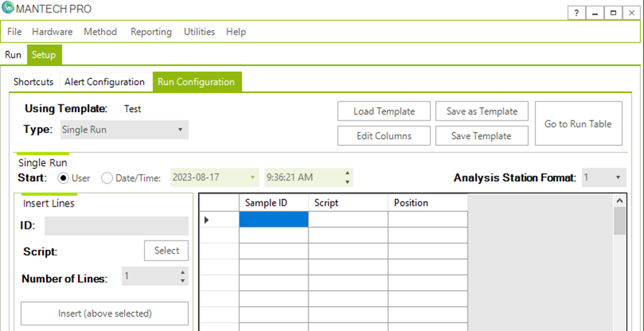644x331 pixels.
Task: Click the MANTECH PRO logo icon
Action: (8, 9)
